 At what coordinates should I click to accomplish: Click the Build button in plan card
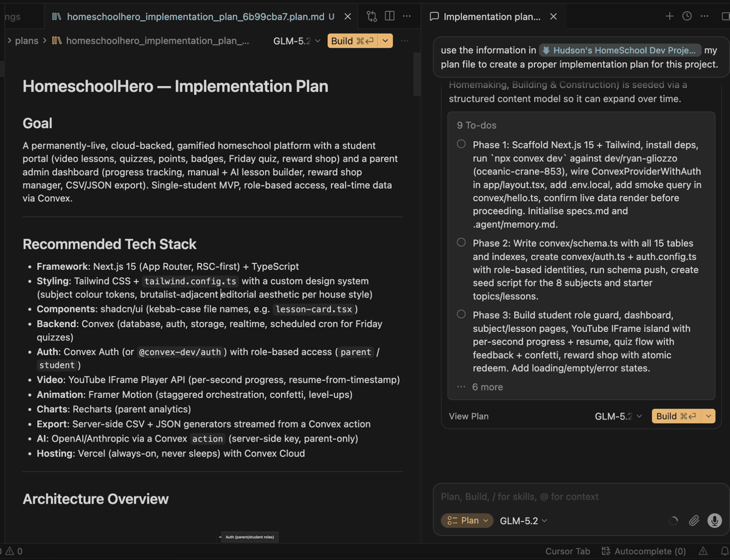tap(676, 416)
